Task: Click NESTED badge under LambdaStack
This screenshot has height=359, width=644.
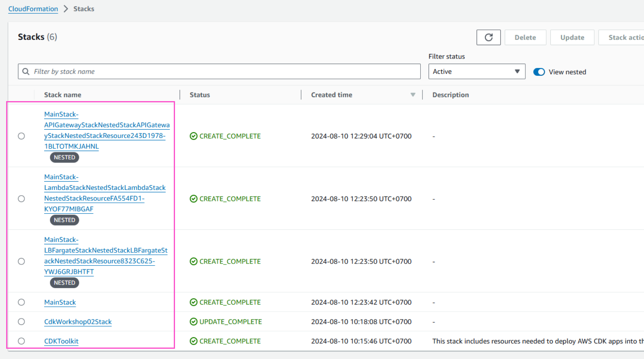Action: click(x=65, y=220)
